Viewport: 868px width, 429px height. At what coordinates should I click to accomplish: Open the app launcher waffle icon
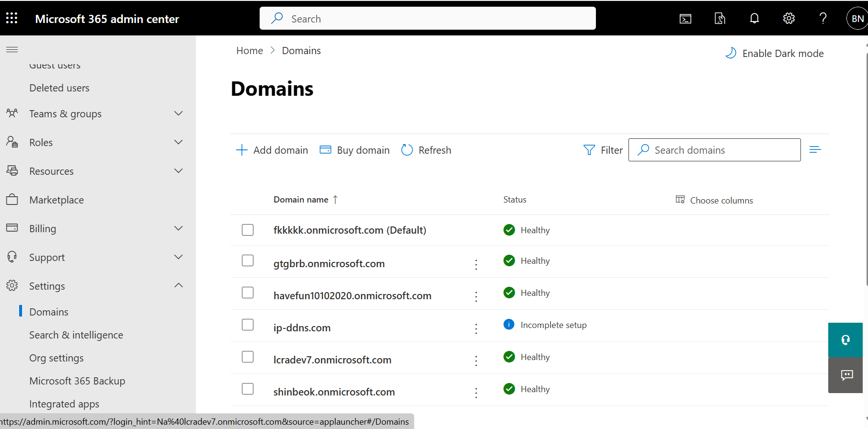pos(12,18)
